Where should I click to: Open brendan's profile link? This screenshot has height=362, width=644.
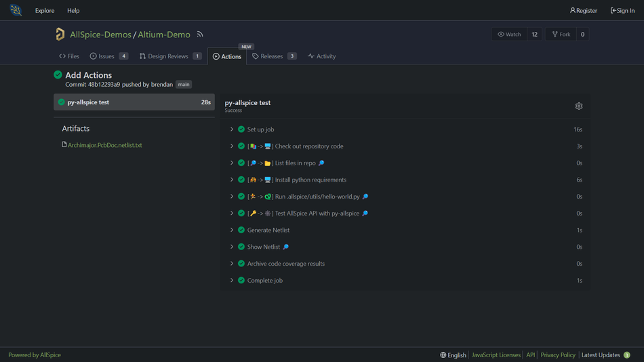(x=162, y=85)
